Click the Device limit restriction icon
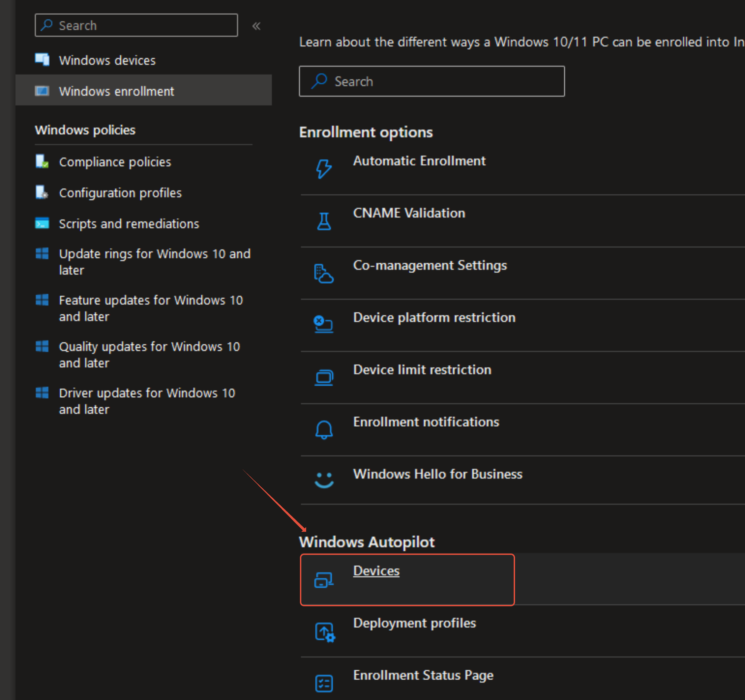Viewport: 745px width, 700px height. [x=324, y=377]
